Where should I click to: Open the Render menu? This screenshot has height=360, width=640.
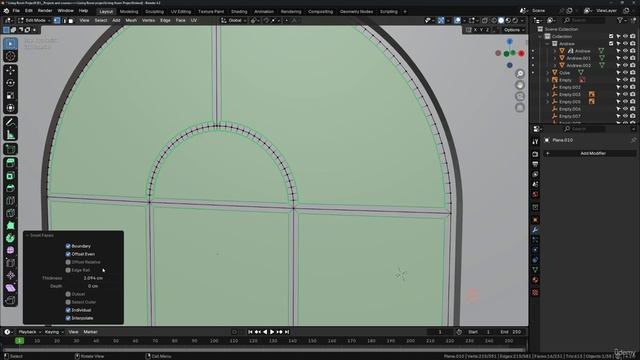pos(45,11)
